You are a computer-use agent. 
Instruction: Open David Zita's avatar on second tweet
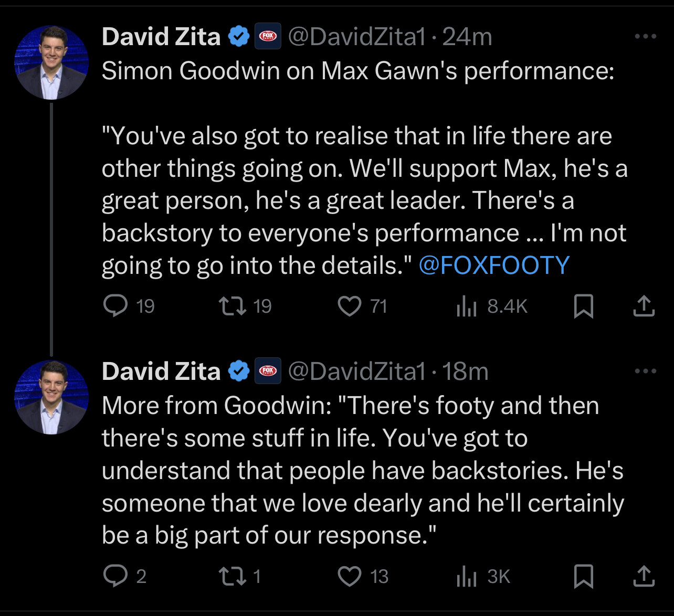tap(51, 397)
